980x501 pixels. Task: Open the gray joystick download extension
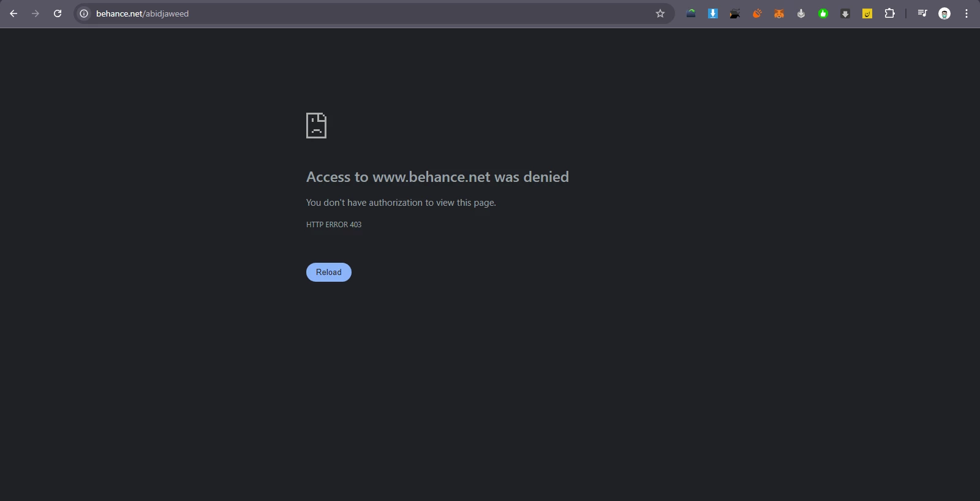(x=801, y=13)
